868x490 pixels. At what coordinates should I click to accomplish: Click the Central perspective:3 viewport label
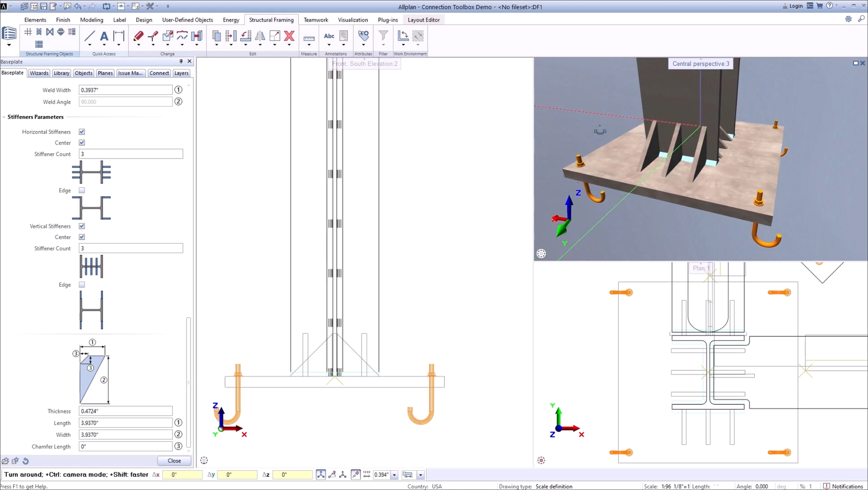pyautogui.click(x=700, y=64)
